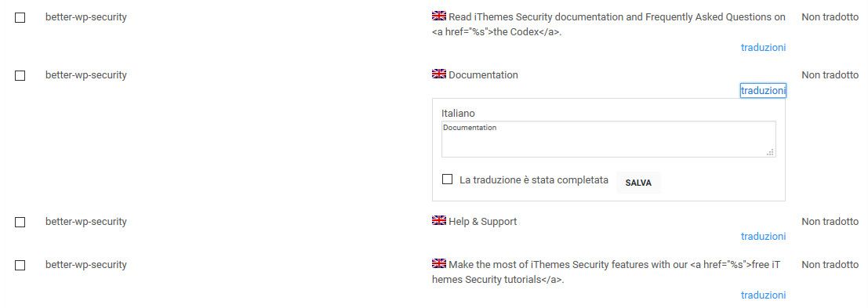Click resize grip of Italiano textarea
Viewport: 868px width, 308px height.
coord(770,153)
